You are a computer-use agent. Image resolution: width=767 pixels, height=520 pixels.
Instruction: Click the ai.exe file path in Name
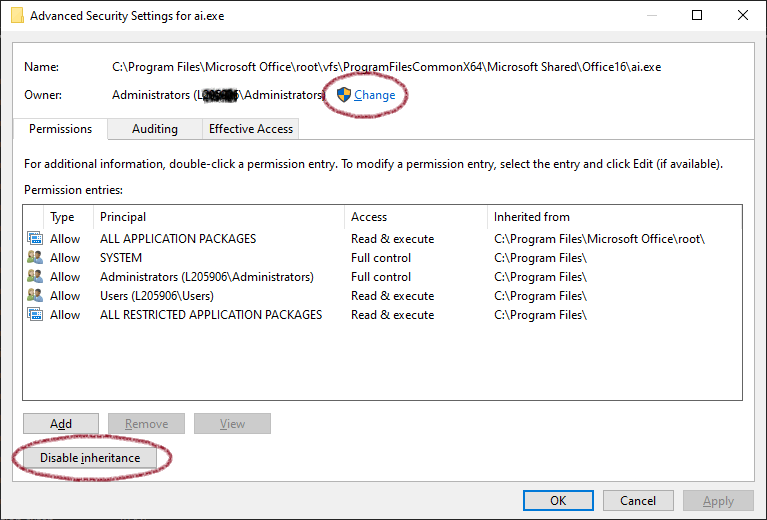click(x=386, y=67)
